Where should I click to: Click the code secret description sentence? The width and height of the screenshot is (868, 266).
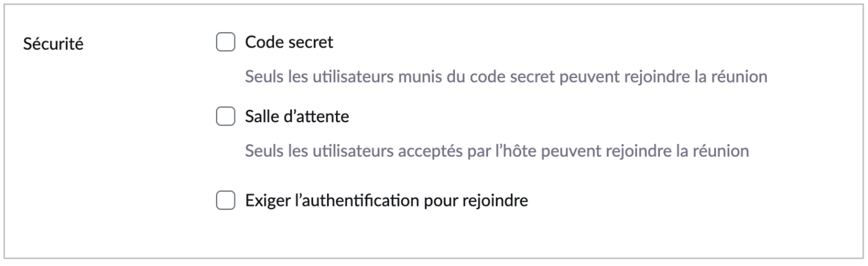[506, 77]
